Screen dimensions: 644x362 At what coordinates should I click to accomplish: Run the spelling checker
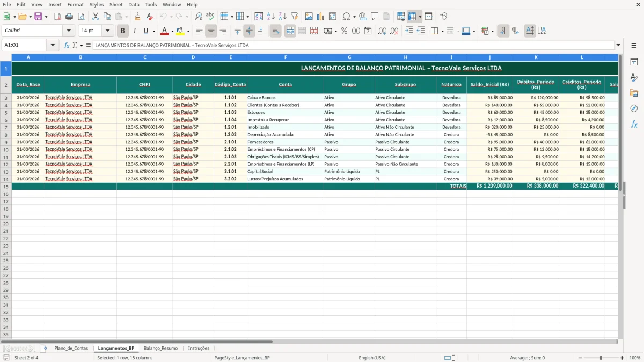click(x=210, y=16)
